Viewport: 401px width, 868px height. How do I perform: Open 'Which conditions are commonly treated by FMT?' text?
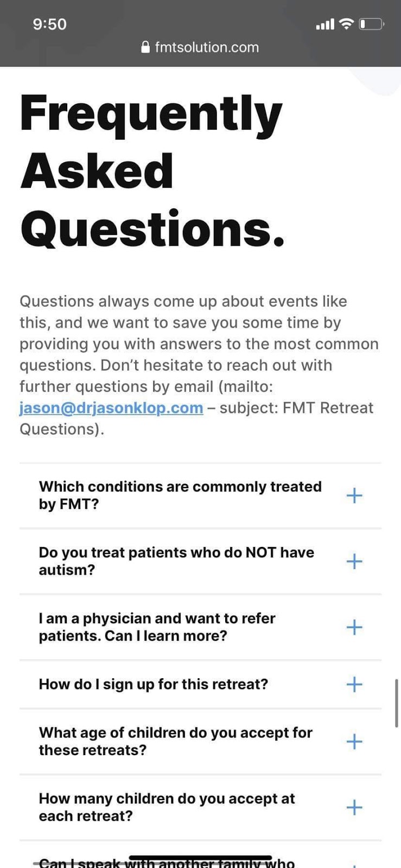(x=180, y=495)
